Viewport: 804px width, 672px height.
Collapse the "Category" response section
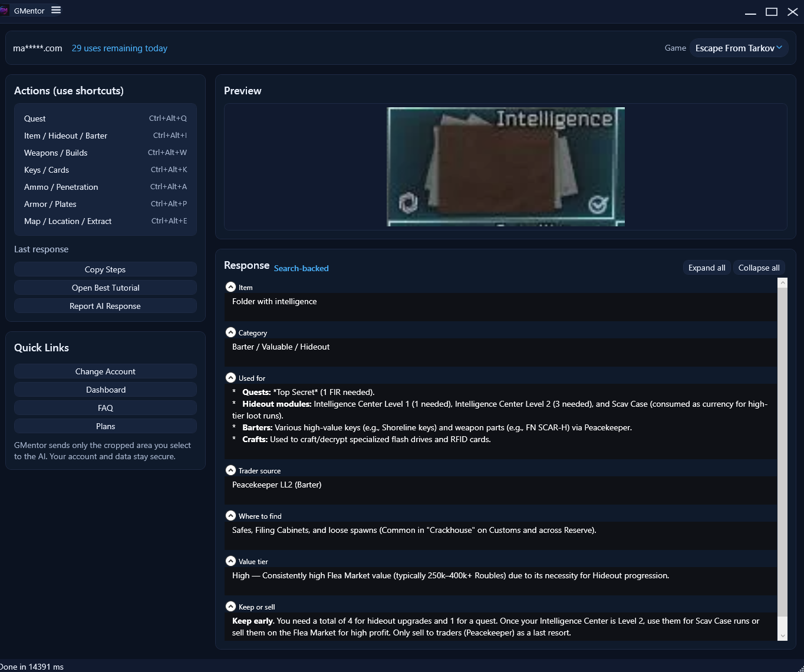[230, 332]
